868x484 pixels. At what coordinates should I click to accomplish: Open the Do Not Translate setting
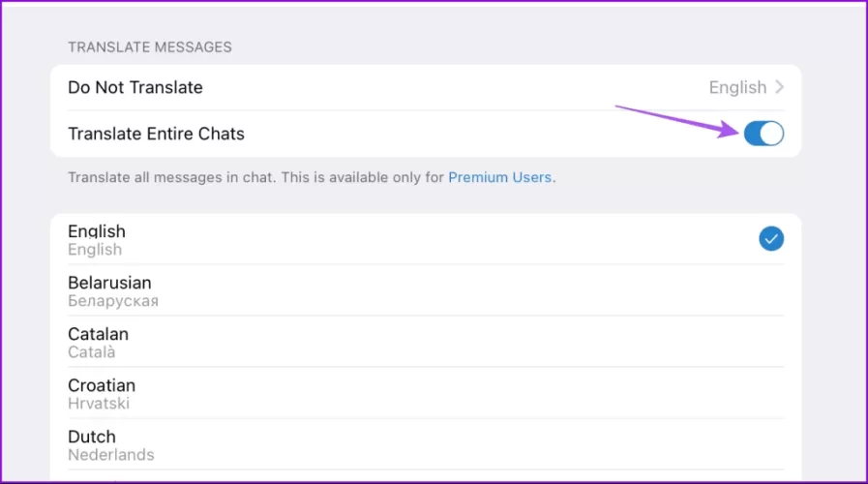(x=135, y=87)
